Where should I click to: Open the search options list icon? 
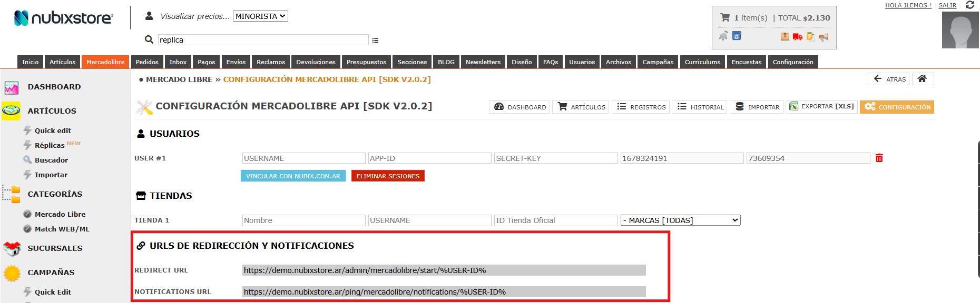tap(375, 41)
